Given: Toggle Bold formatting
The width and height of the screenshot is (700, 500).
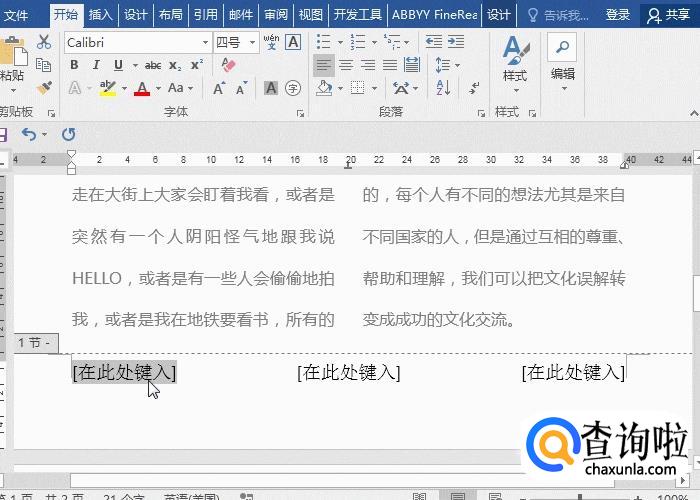Looking at the screenshot, I should pos(74,65).
